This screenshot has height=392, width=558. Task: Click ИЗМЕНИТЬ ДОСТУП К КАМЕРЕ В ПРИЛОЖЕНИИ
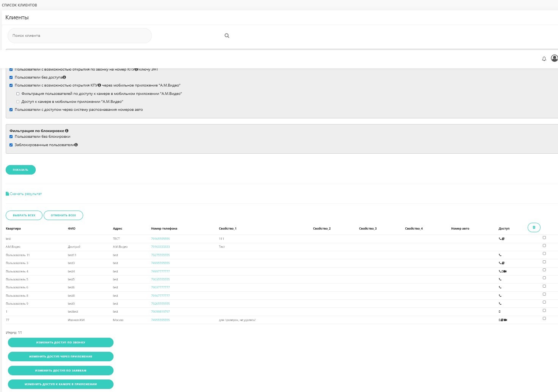point(61,384)
